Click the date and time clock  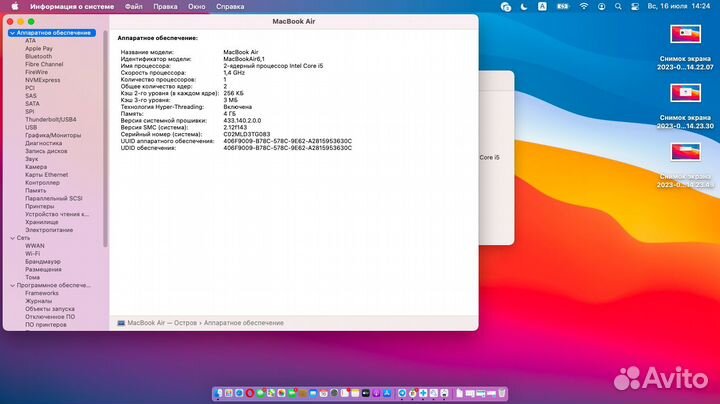pos(679,6)
